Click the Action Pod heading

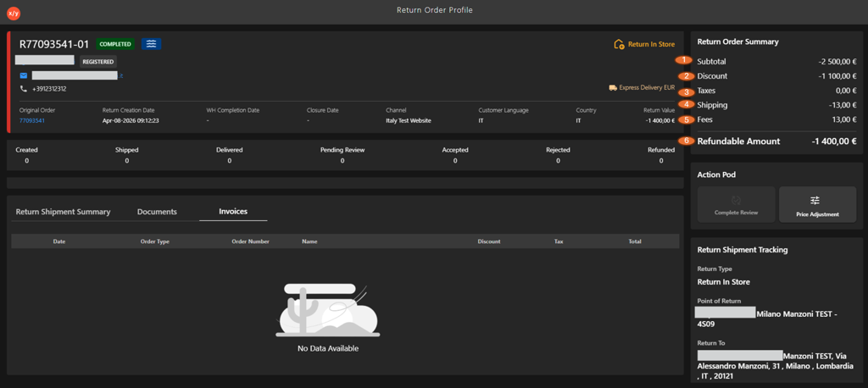tap(716, 175)
